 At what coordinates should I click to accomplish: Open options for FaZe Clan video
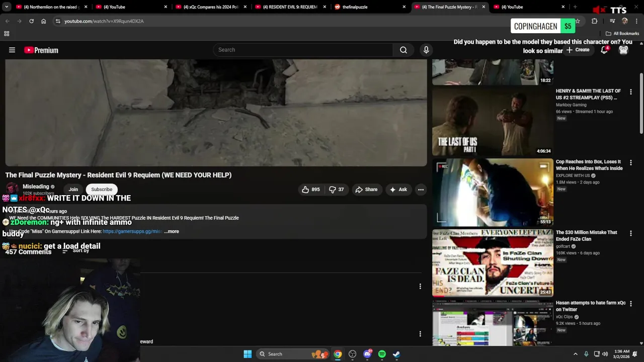(x=630, y=233)
